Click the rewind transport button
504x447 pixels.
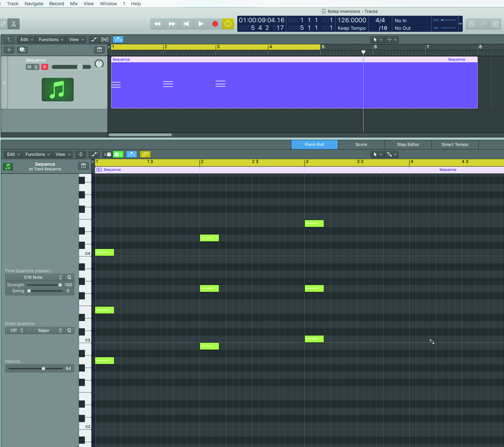[x=157, y=24]
